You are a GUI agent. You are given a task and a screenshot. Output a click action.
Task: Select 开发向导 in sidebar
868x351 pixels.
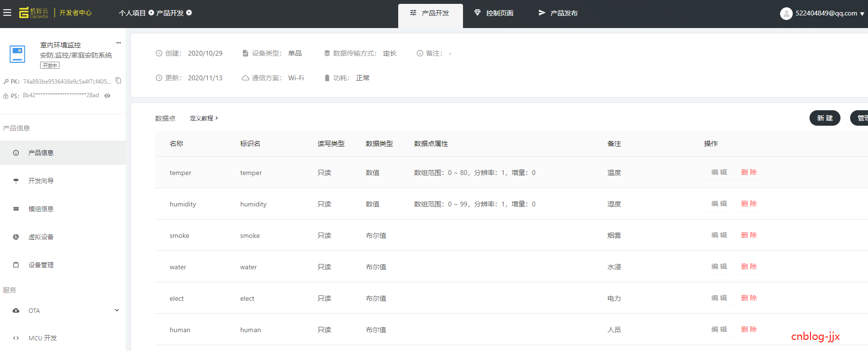(x=63, y=181)
